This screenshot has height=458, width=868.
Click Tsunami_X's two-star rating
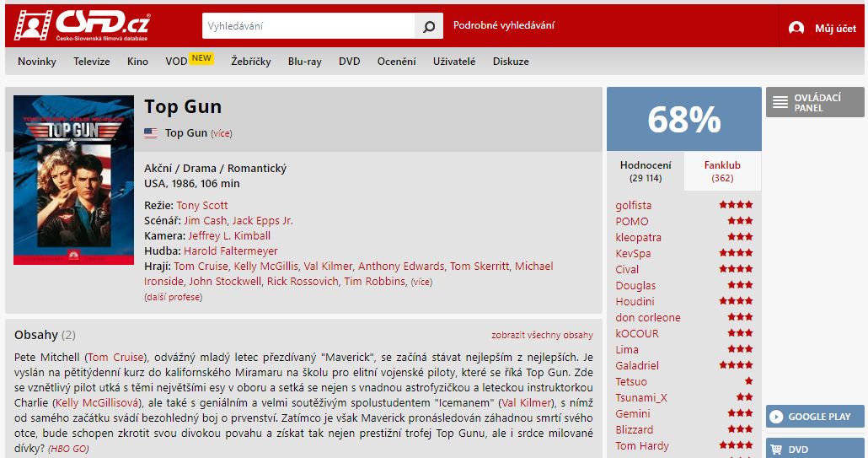pos(745,397)
